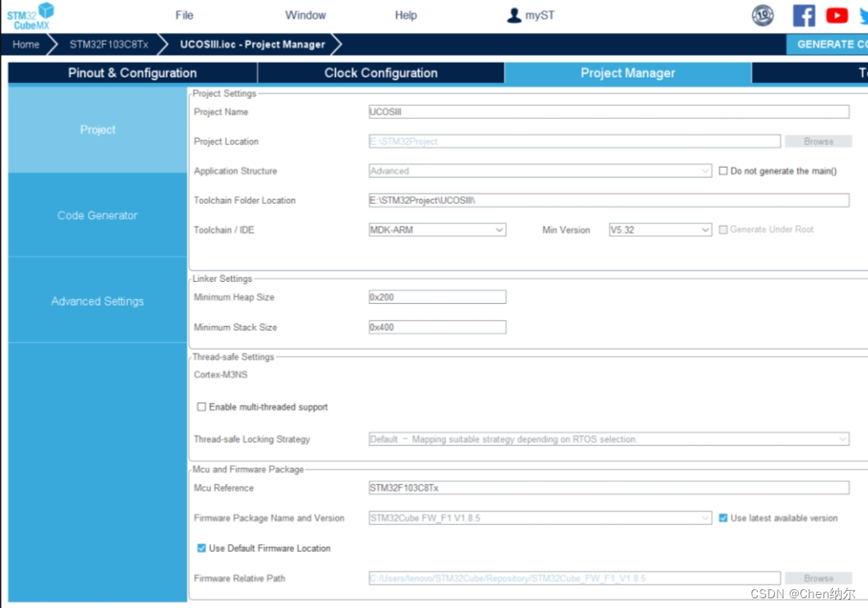
Task: Click the STM32CubeMX logo icon
Action: (30, 16)
